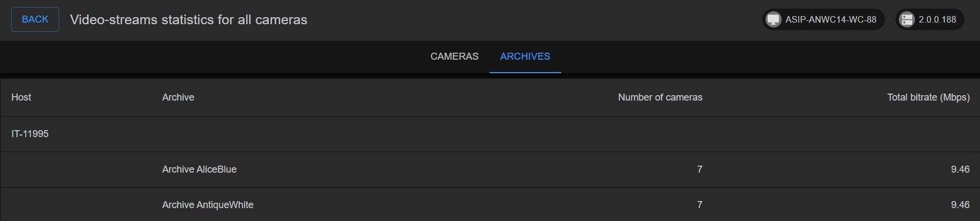
Task: Click the Total bitrate (Mbps) column header
Action: point(928,97)
